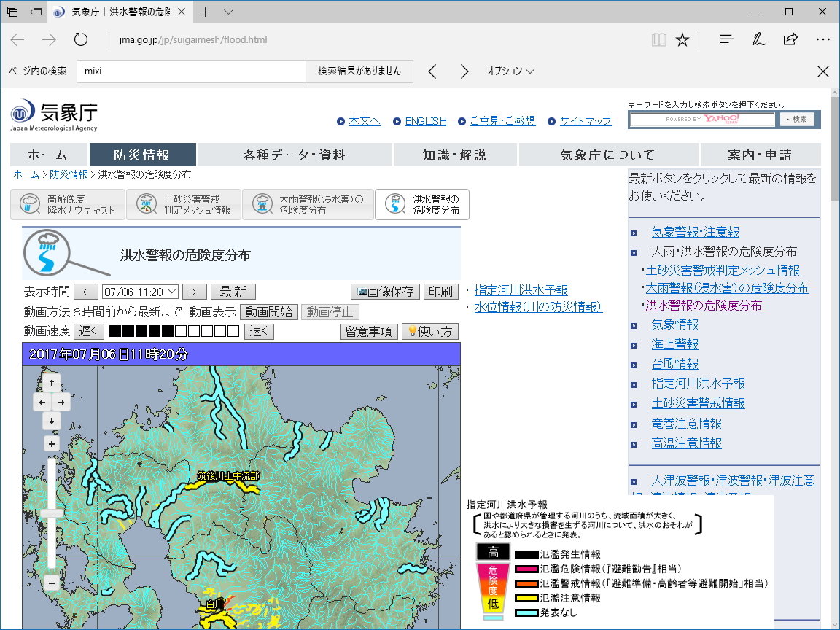Screen dimensions: 840x630
Task: Switch to the 防災情報 tab
Action: (143, 155)
